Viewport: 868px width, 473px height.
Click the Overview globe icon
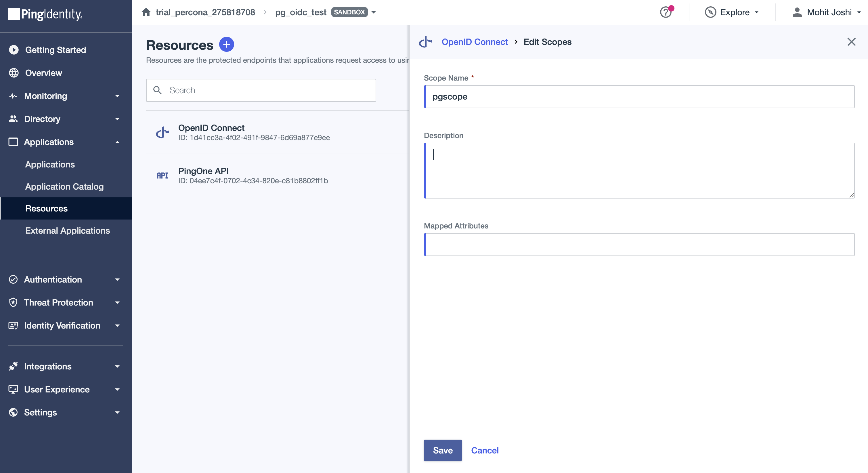(x=14, y=73)
